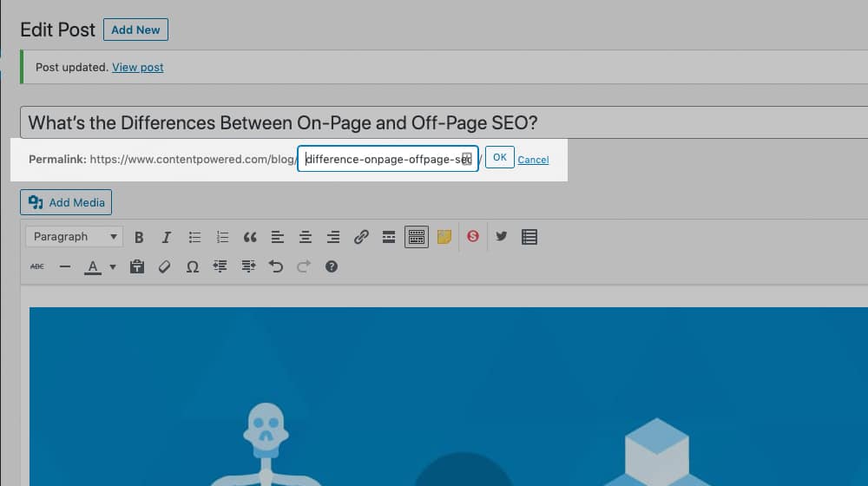Insert a horizontal line

click(65, 266)
